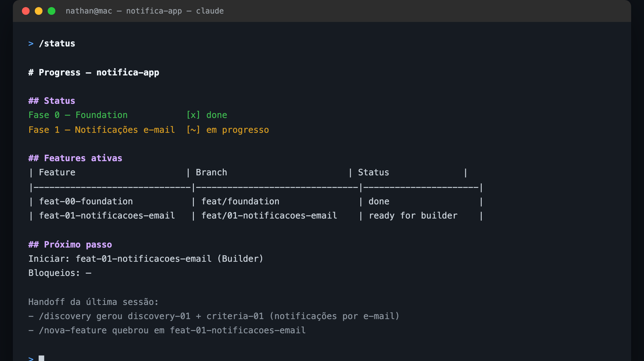
Task: Click the 'Status' table column header
Action: click(374, 172)
